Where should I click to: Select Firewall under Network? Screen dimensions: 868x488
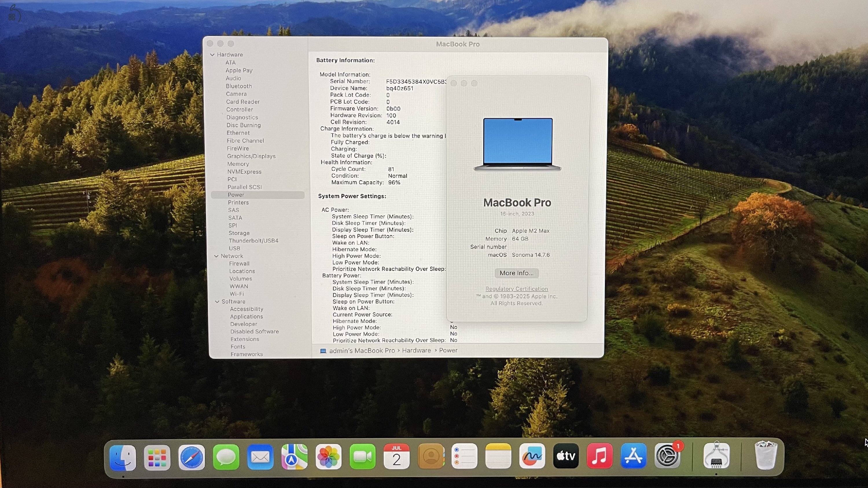(x=239, y=264)
